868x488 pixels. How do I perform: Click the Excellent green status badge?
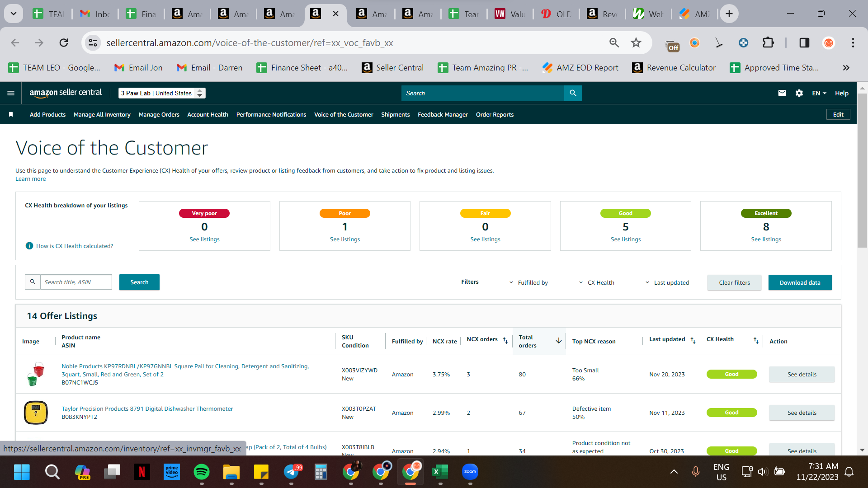click(766, 213)
